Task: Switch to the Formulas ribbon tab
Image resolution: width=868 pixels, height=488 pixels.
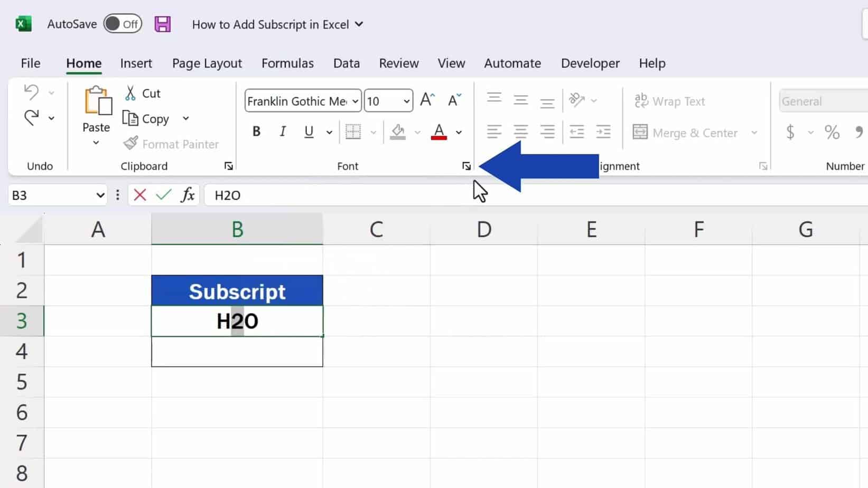Action: pyautogui.click(x=287, y=63)
